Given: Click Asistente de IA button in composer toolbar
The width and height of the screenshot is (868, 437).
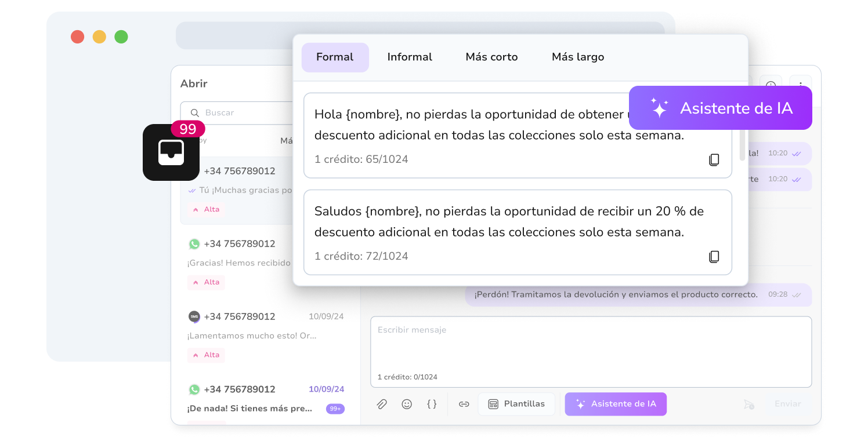Looking at the screenshot, I should click(x=616, y=404).
